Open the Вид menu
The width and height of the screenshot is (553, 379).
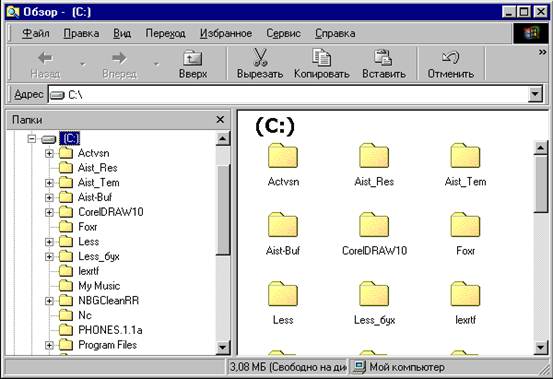click(x=122, y=33)
